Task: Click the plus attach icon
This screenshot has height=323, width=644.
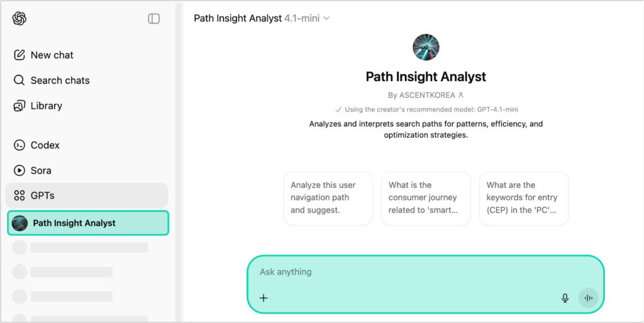Action: tap(264, 298)
